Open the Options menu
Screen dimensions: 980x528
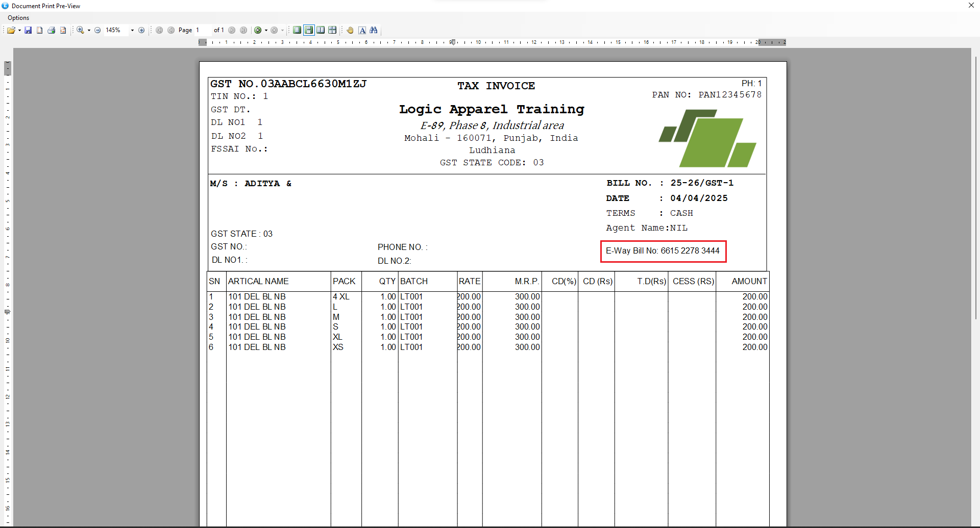click(x=18, y=18)
